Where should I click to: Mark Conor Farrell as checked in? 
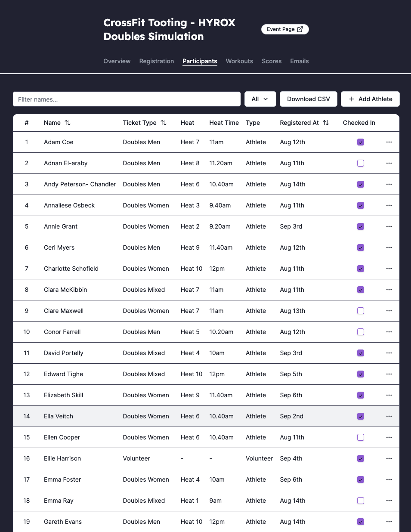point(361,332)
